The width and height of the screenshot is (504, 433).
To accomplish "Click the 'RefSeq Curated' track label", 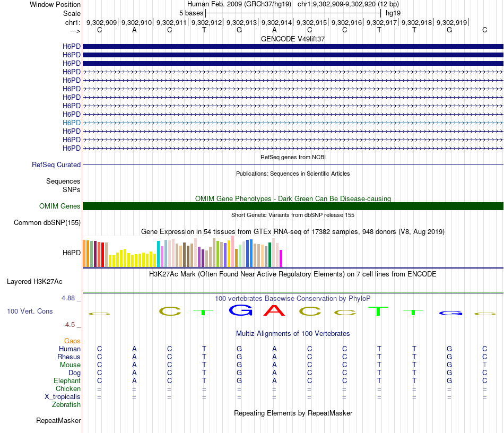I will [x=56, y=164].
